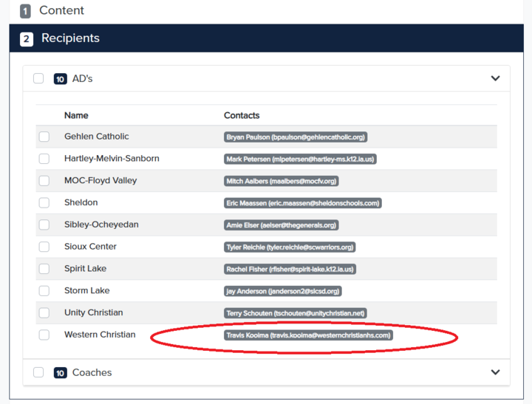Check the Gehlen Catholic checkbox
Screen dimensions: 532x404
point(44,137)
